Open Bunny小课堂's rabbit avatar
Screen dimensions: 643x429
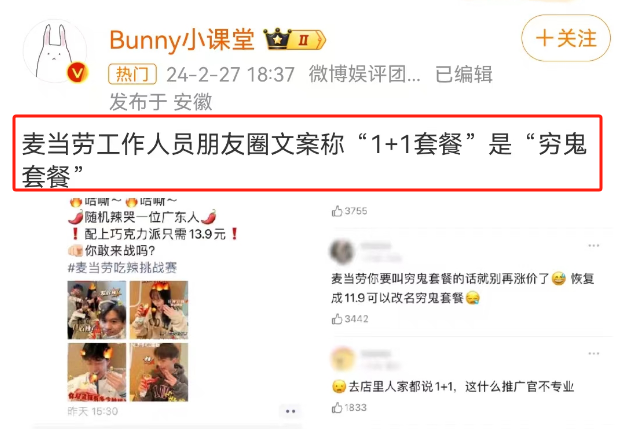(55, 52)
